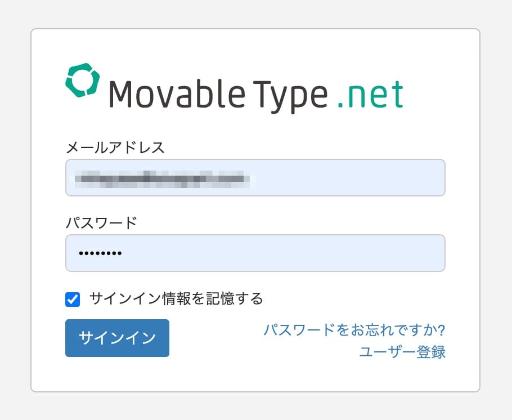This screenshot has height=420, width=512.
Task: Click the masked password dots
Action: pos(100,254)
